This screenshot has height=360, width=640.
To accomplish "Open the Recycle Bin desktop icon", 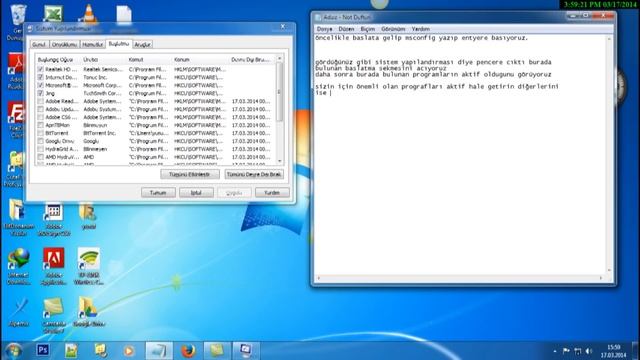I will 18,16.
